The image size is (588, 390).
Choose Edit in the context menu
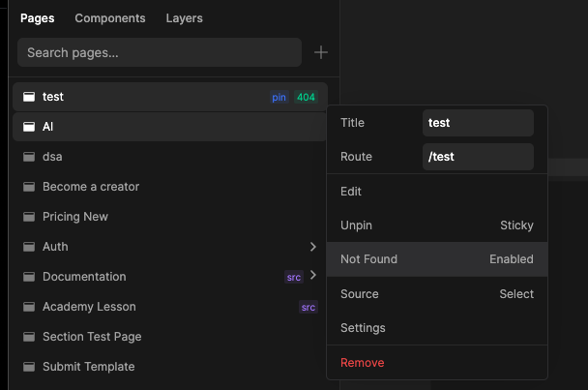[437, 192]
